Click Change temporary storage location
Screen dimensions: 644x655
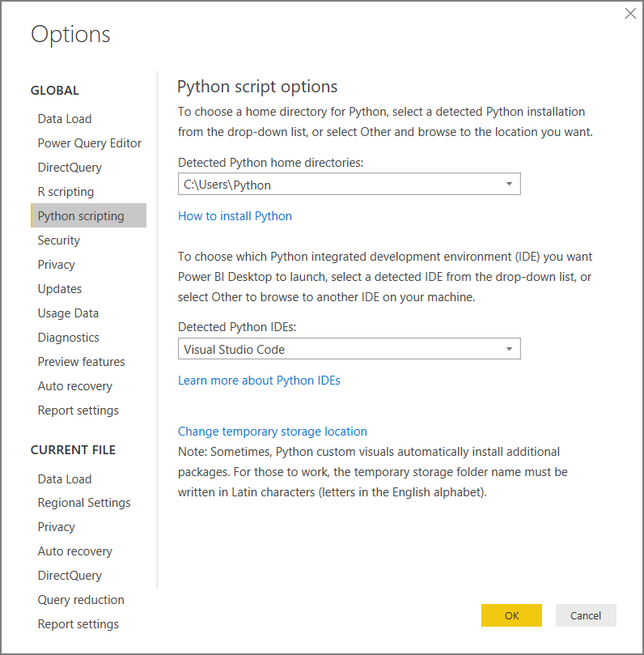point(272,431)
